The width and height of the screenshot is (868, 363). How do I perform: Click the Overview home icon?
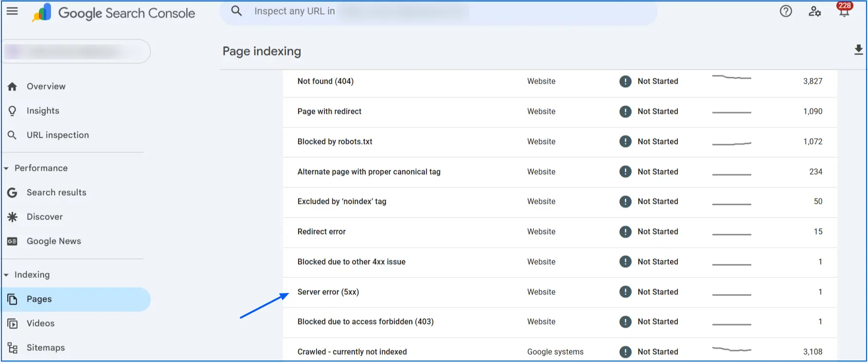(x=13, y=87)
